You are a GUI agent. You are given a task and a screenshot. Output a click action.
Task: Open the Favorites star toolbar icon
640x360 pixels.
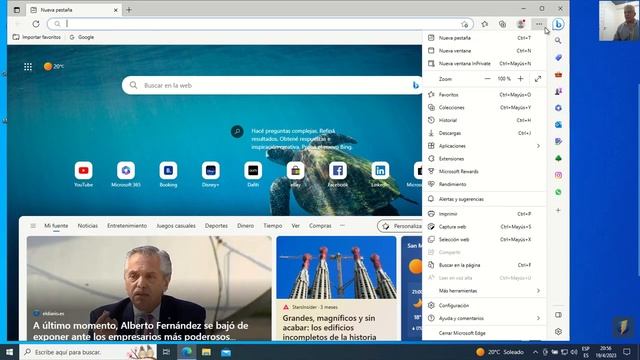(x=484, y=24)
